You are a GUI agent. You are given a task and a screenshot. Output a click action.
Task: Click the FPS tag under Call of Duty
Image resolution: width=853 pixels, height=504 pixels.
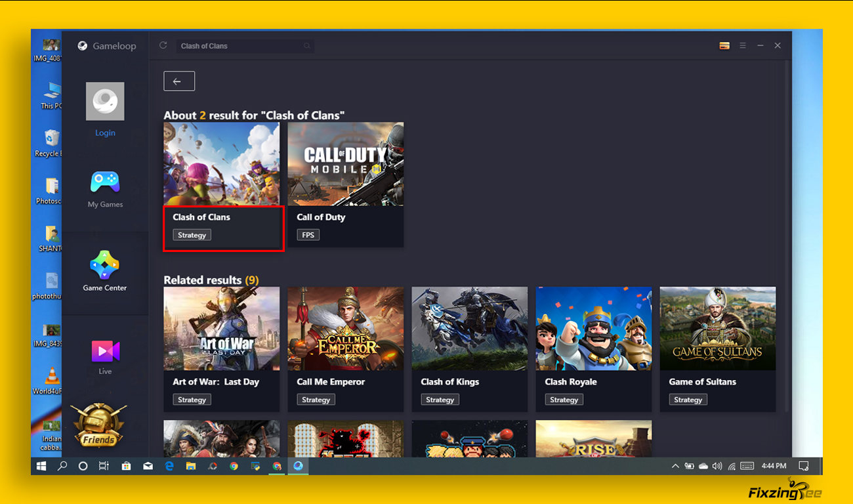click(308, 235)
